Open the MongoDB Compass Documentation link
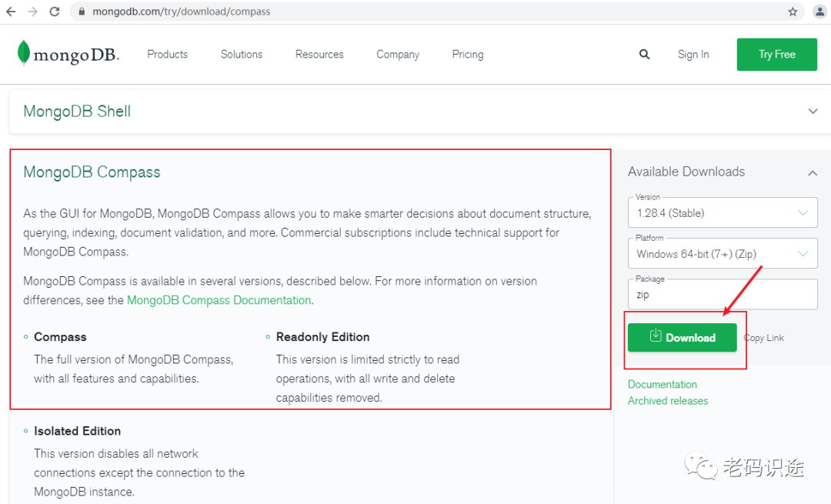 (x=219, y=300)
